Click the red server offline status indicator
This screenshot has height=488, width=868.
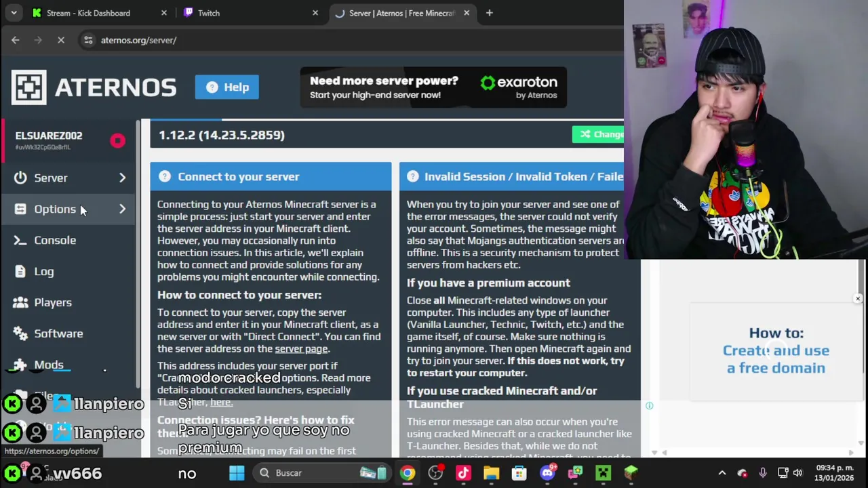pos(118,140)
